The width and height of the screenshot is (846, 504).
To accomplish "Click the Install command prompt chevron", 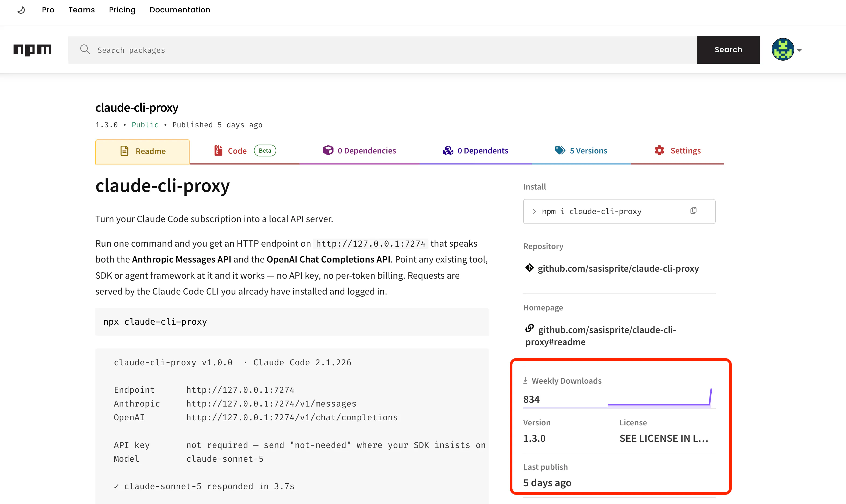I will (x=534, y=212).
